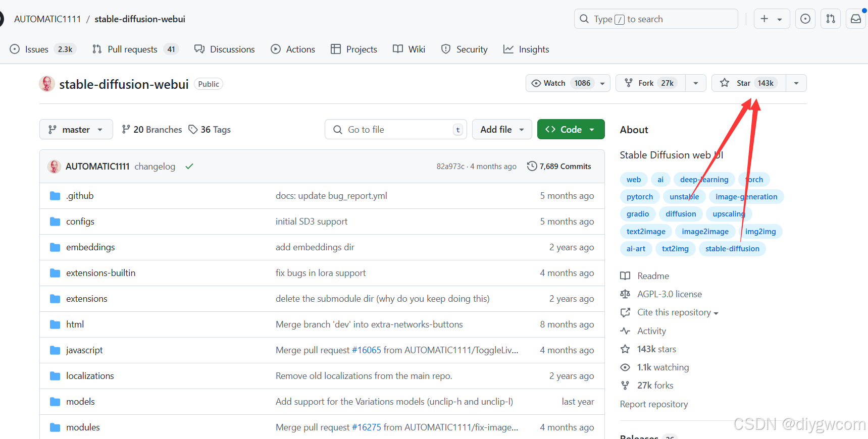Click the image-generation topic tag

(746, 197)
